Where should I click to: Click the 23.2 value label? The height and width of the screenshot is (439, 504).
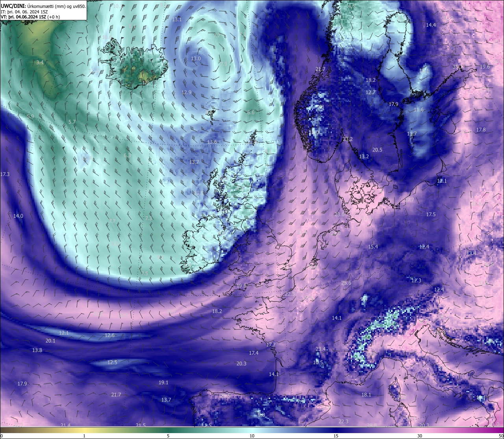click(348, 139)
